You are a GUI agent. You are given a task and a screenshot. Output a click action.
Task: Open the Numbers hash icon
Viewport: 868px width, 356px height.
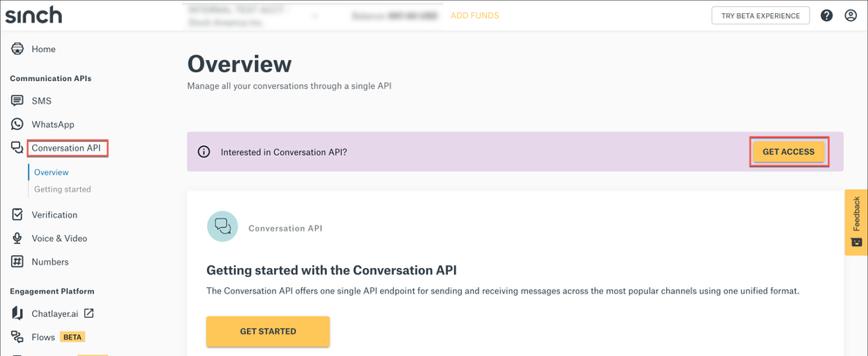[17, 261]
